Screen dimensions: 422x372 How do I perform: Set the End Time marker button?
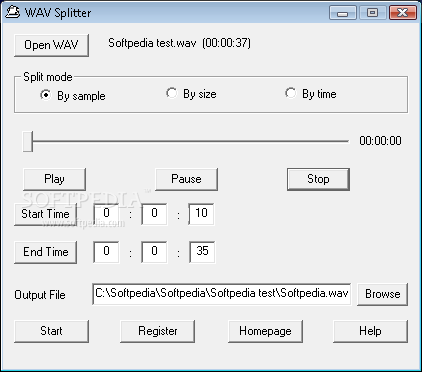(x=45, y=252)
